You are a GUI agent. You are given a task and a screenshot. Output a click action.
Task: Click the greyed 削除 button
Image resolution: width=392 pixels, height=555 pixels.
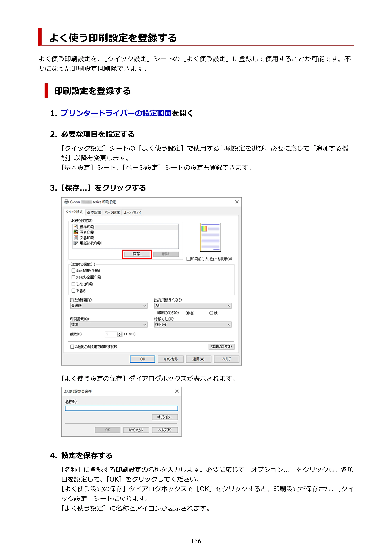pyautogui.click(x=166, y=254)
